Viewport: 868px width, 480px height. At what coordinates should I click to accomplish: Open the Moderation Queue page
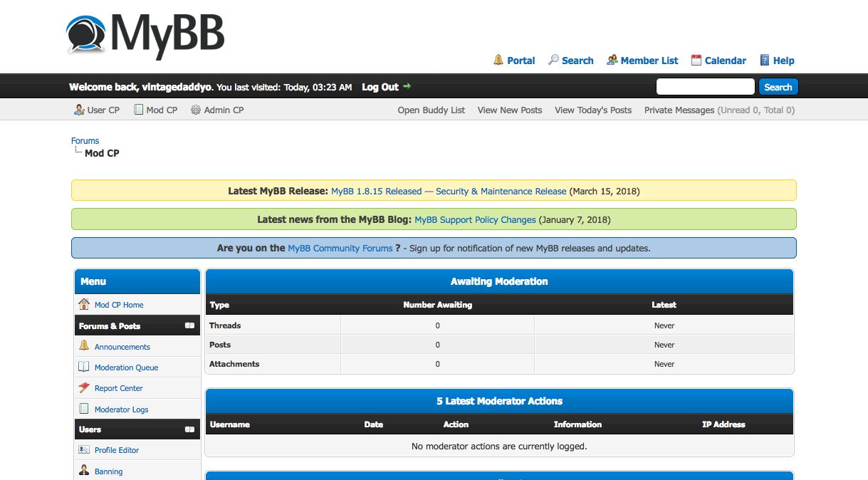click(126, 367)
